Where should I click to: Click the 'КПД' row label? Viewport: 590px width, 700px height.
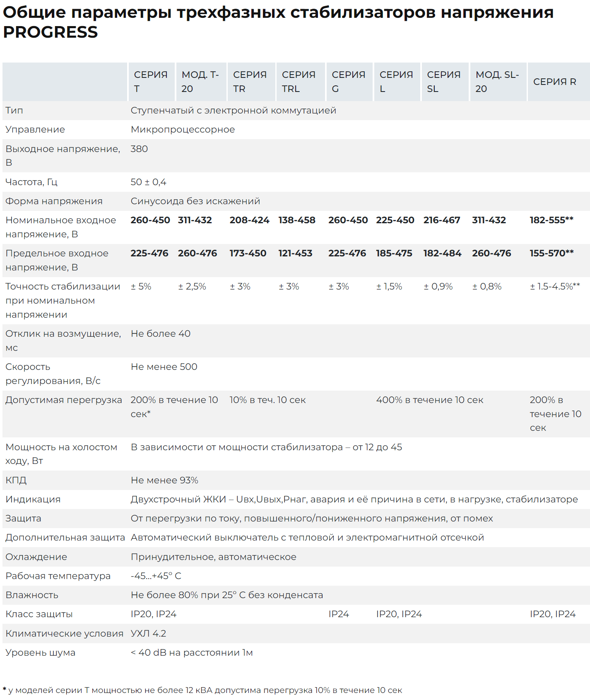point(16,480)
